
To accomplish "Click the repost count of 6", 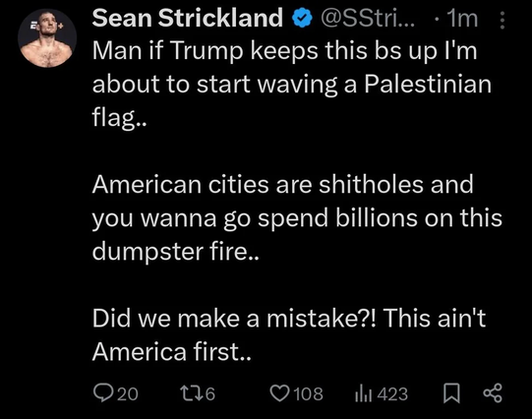I will [209, 394].
